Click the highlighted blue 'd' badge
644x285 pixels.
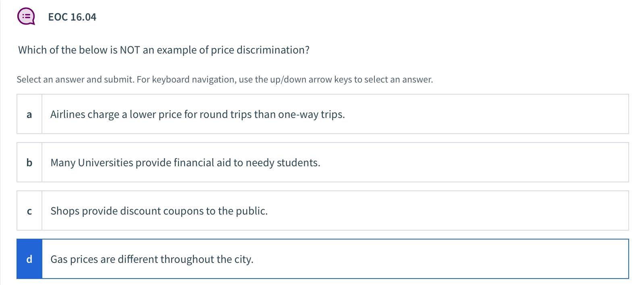pos(29,259)
